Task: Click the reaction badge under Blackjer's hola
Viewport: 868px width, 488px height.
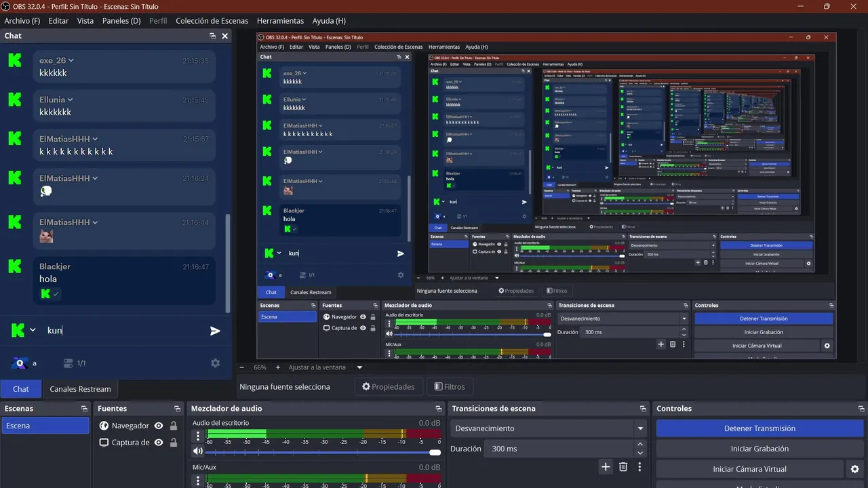Action: click(50, 293)
